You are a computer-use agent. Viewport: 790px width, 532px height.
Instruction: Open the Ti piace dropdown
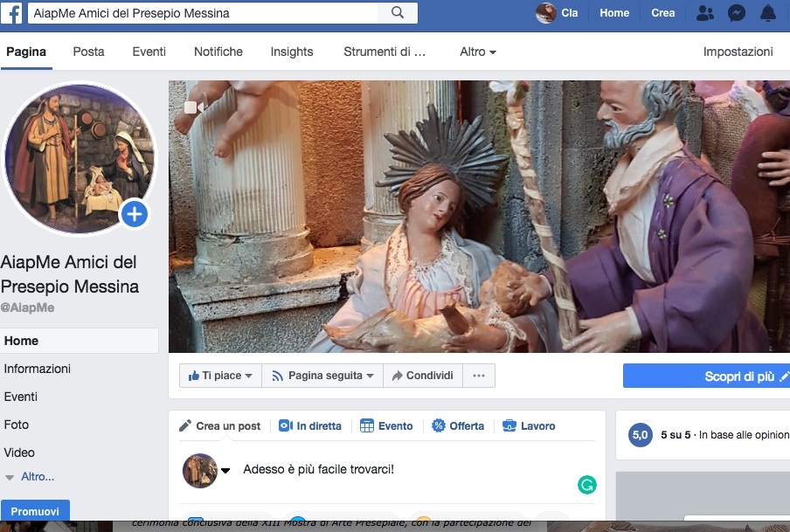220,376
